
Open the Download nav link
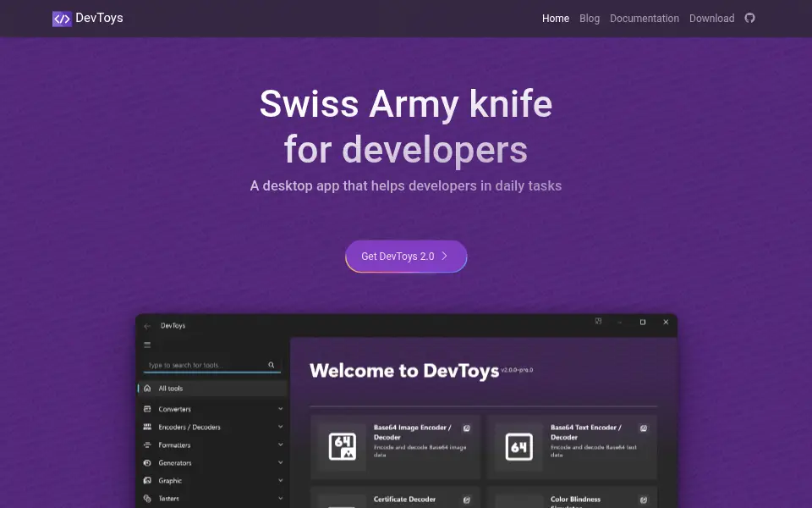(x=711, y=19)
